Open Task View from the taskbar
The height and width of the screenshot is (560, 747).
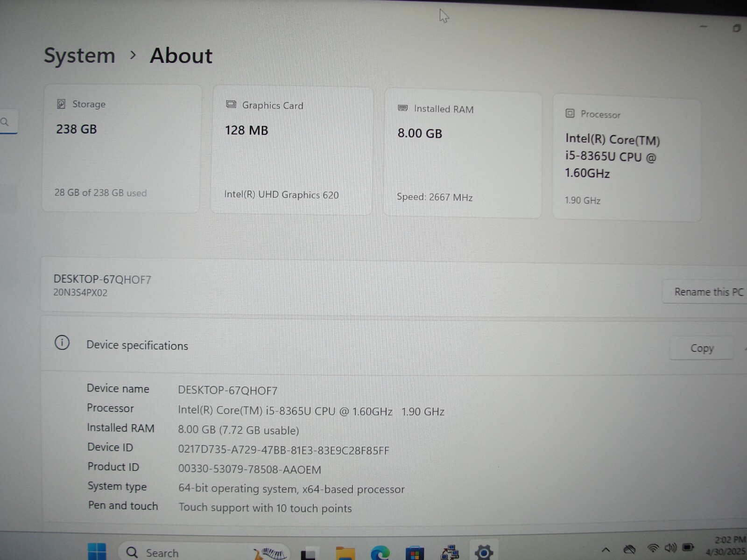[309, 553]
